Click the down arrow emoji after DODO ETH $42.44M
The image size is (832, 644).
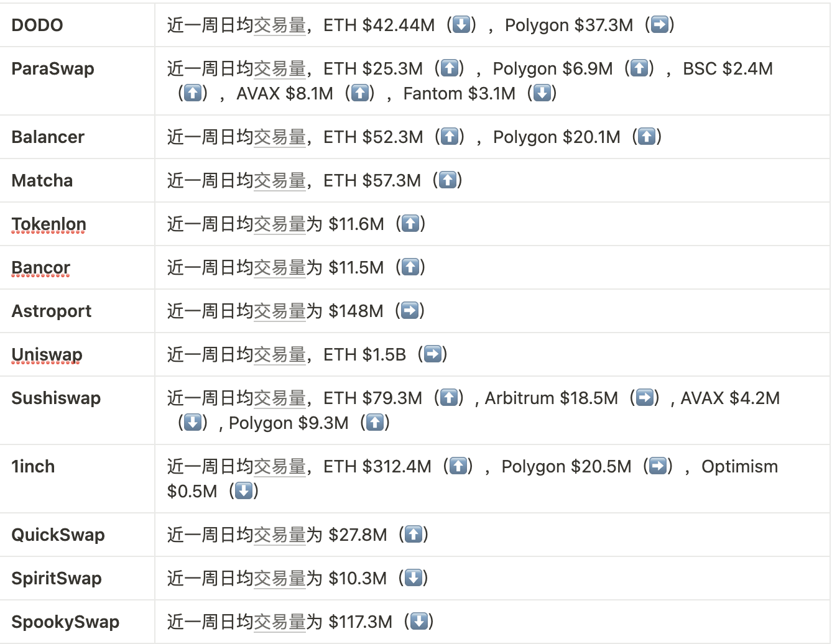point(461,25)
